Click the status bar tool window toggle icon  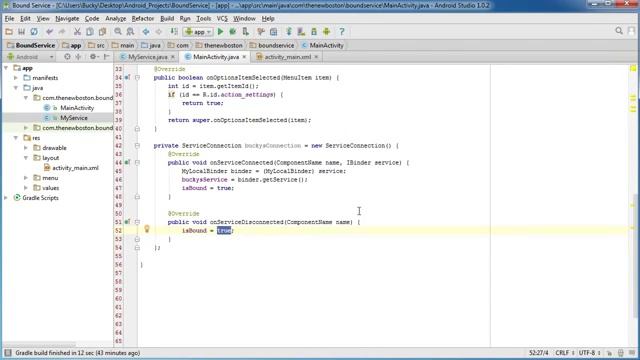[x=8, y=353]
